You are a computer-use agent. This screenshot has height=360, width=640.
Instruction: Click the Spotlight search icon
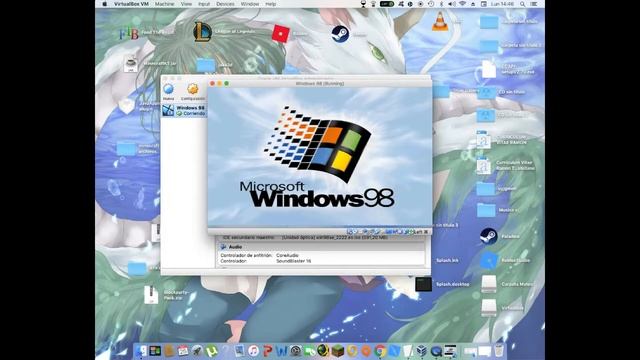[522, 4]
